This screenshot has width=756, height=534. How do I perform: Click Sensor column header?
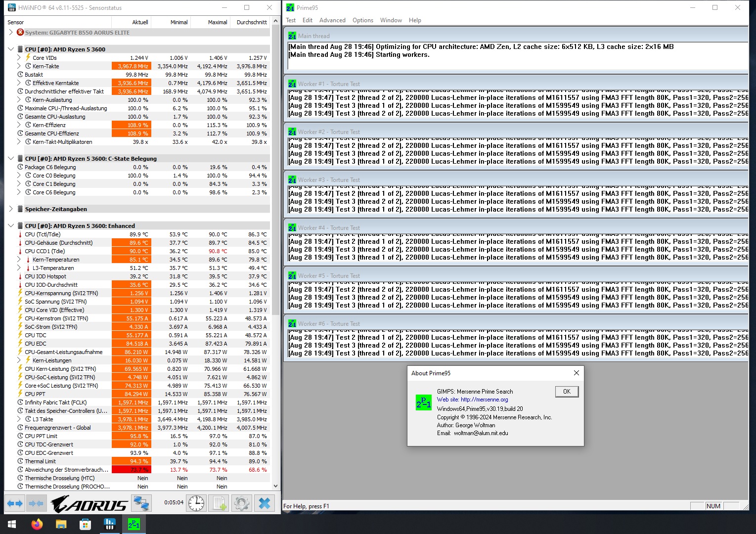point(58,22)
